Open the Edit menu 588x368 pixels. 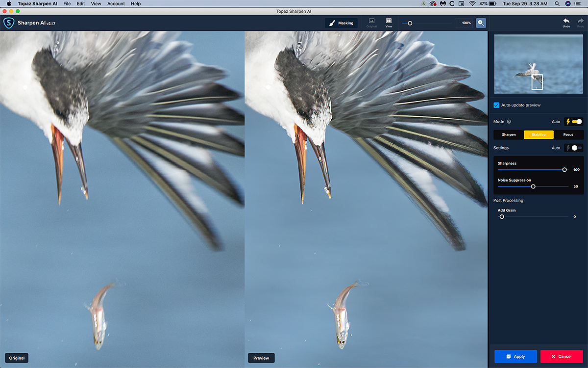[x=81, y=3]
